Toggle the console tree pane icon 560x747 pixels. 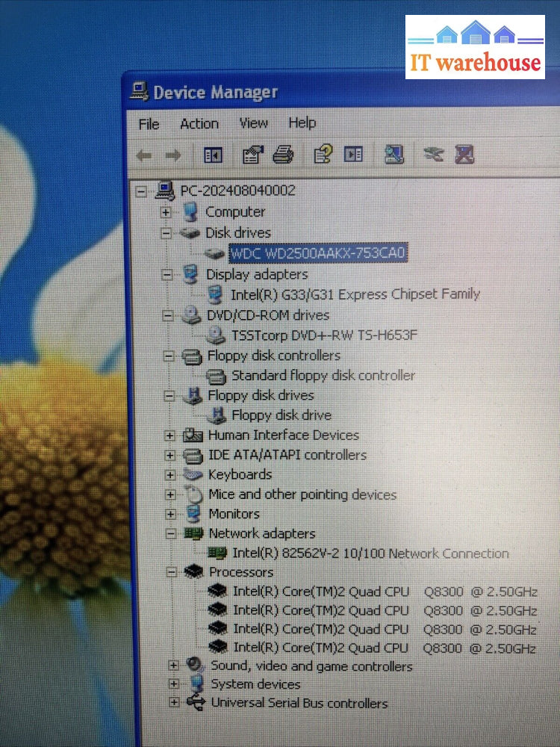coord(214,155)
